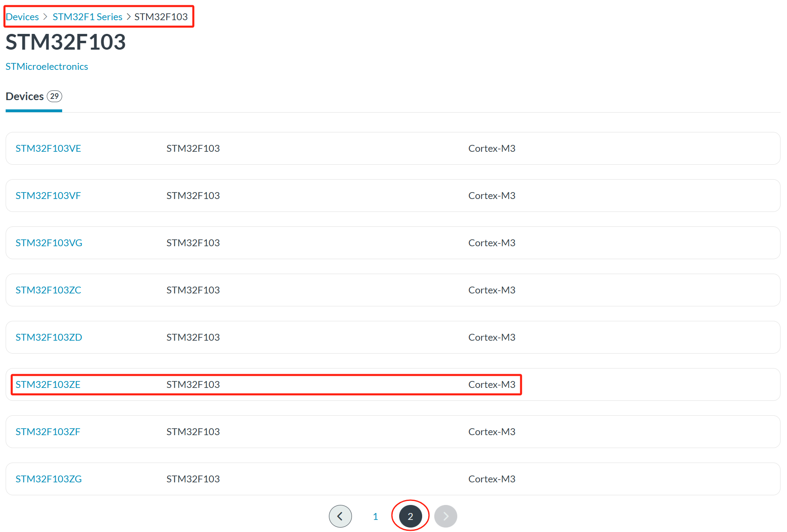Open the STM32F103ZC device

[48, 290]
